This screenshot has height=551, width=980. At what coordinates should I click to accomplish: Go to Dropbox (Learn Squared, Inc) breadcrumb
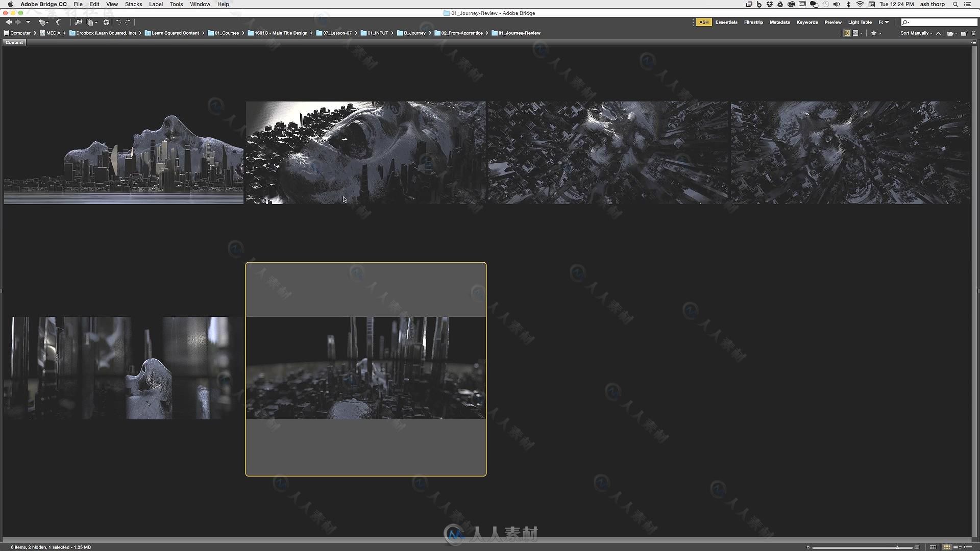click(103, 33)
